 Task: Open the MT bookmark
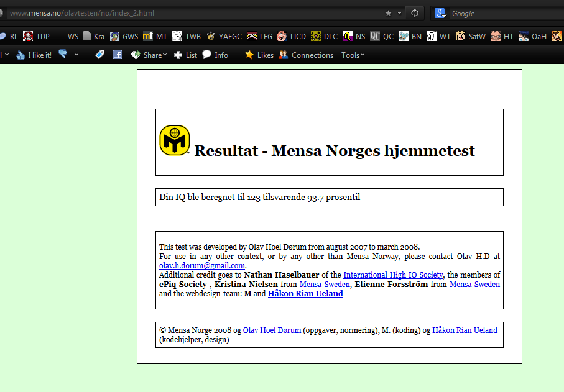pos(155,36)
